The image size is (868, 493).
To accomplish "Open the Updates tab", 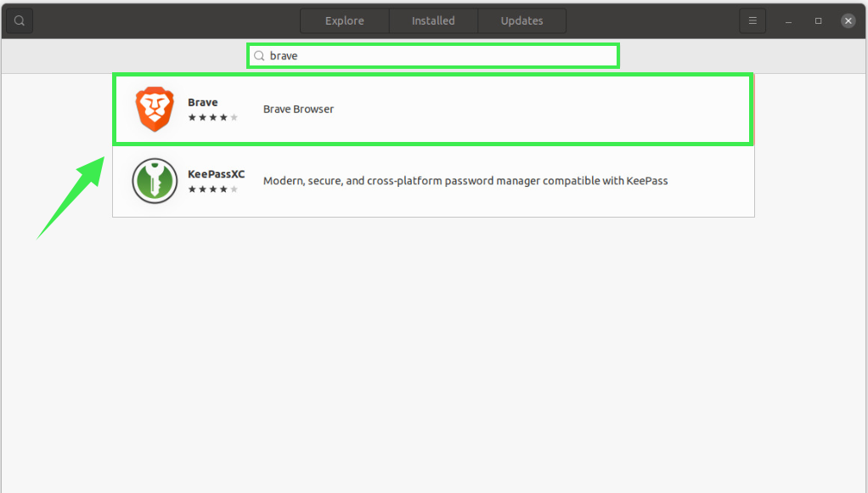I will pos(521,21).
